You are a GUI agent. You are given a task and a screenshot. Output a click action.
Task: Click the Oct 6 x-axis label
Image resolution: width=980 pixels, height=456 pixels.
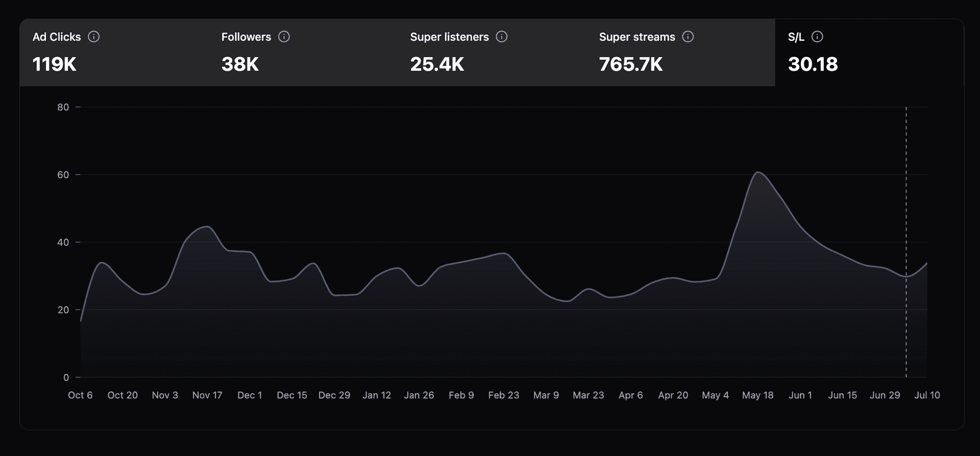(x=80, y=395)
